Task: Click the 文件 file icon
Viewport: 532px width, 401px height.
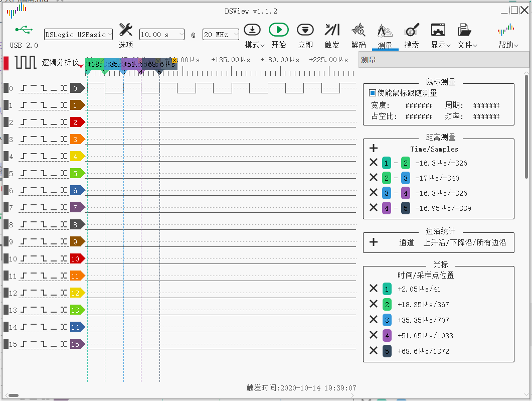Action: [464, 30]
